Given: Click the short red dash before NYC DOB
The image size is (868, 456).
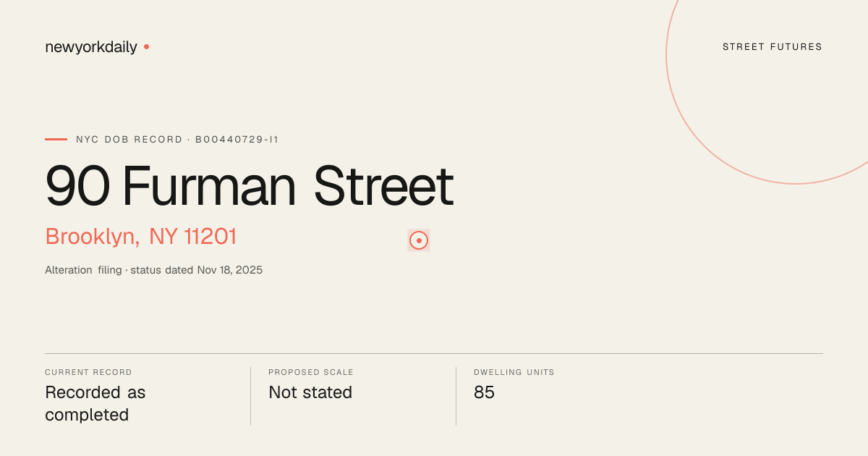Looking at the screenshot, I should pyautogui.click(x=56, y=139).
